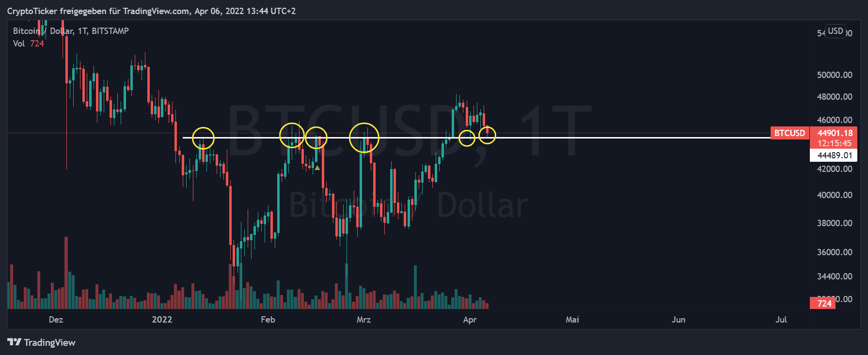Click the current price label 44901.18
Image resolution: width=868 pixels, height=355 pixels.
[x=835, y=133]
